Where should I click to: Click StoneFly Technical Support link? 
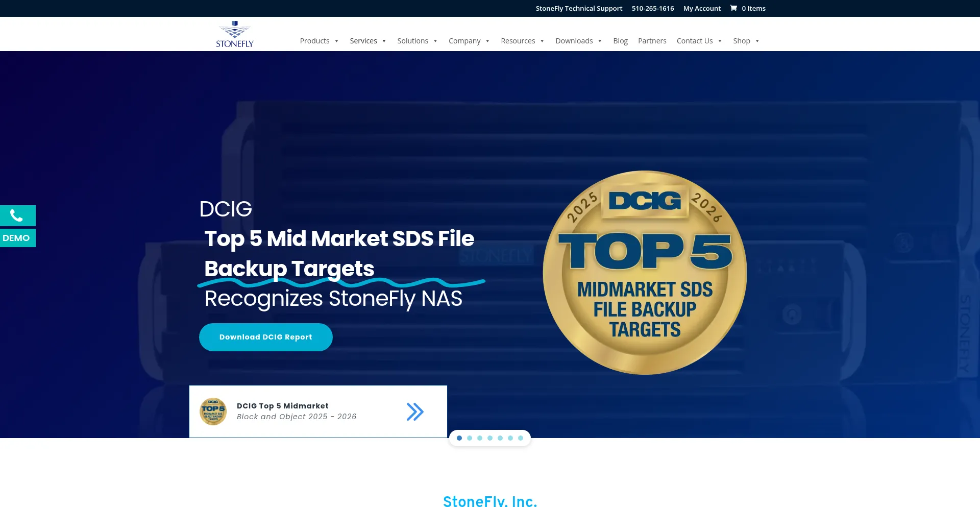coord(579,8)
